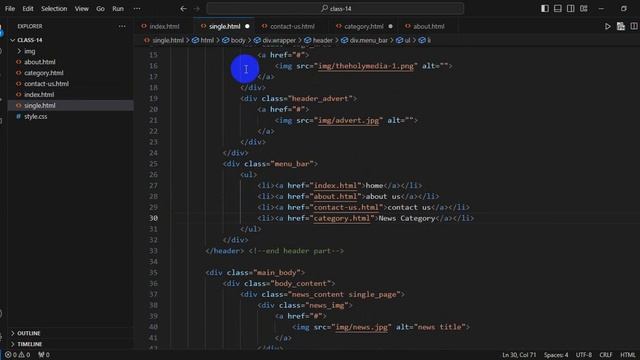Go back with the left arrow
Viewport: 640px width, 360px height.
tap(183, 8)
